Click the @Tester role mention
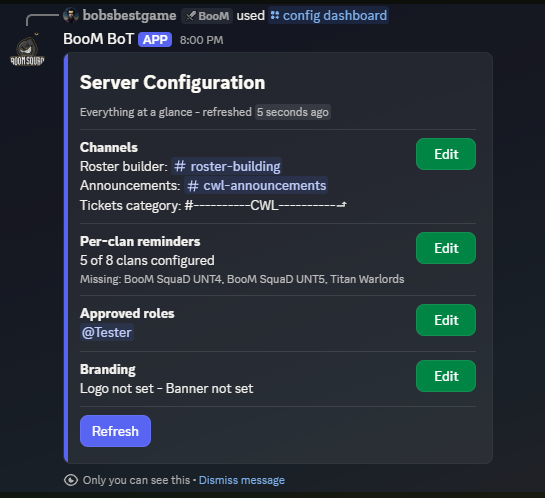545x498 pixels. click(x=107, y=333)
